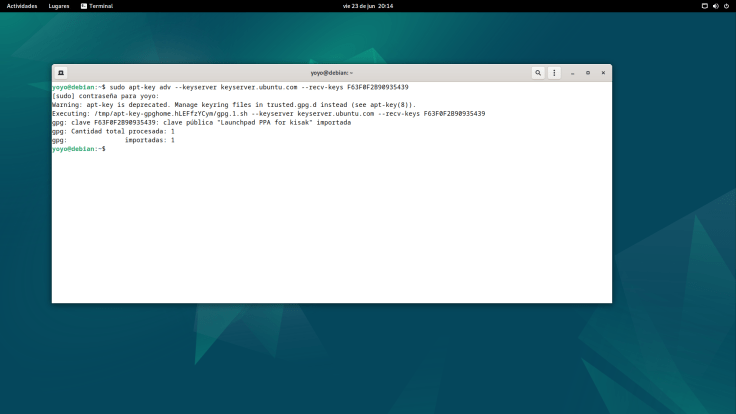736x414 pixels.
Task: Open the Lugares menu
Action: pyautogui.click(x=59, y=6)
